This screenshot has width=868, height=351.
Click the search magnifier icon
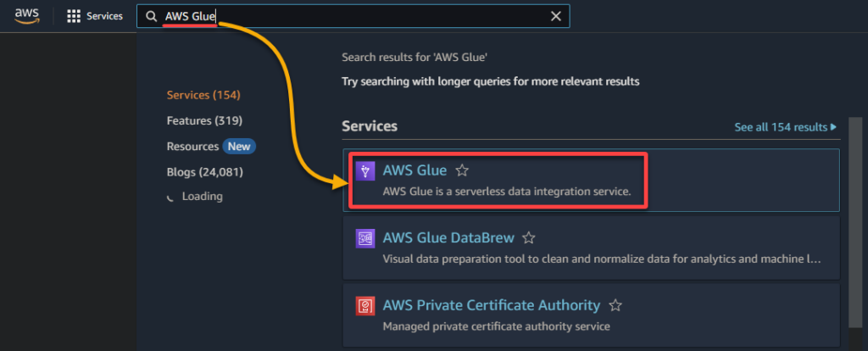coord(152,16)
